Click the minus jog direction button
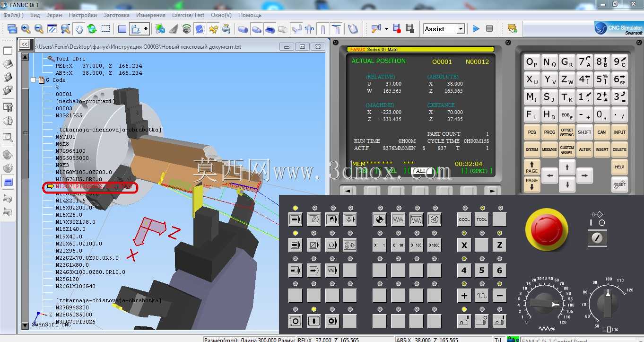The image size is (644, 342). coord(499,296)
